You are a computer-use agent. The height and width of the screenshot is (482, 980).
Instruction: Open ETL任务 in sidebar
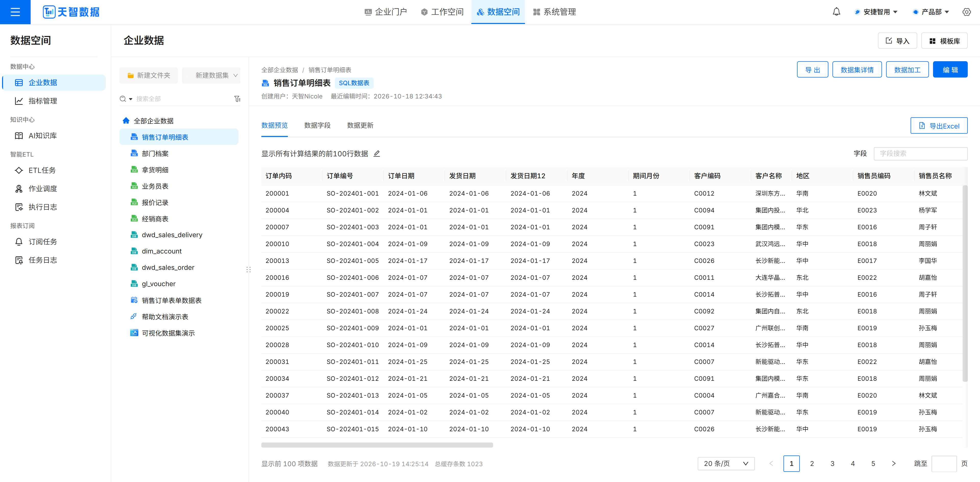(x=54, y=170)
